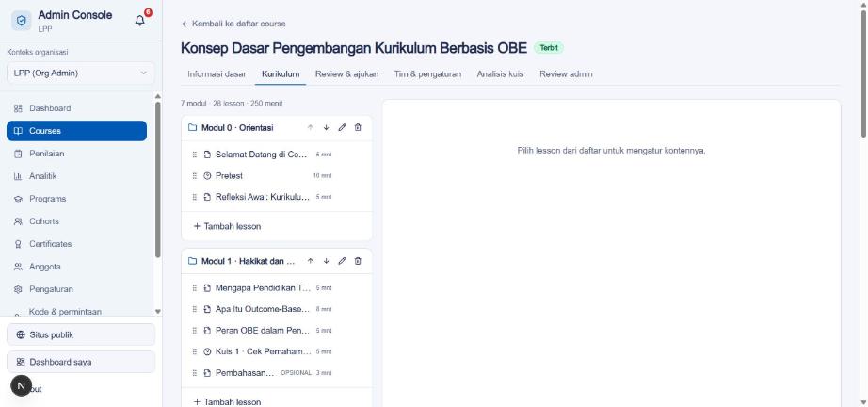Click the Terbit status badge
The width and height of the screenshot is (868, 407).
tap(549, 48)
